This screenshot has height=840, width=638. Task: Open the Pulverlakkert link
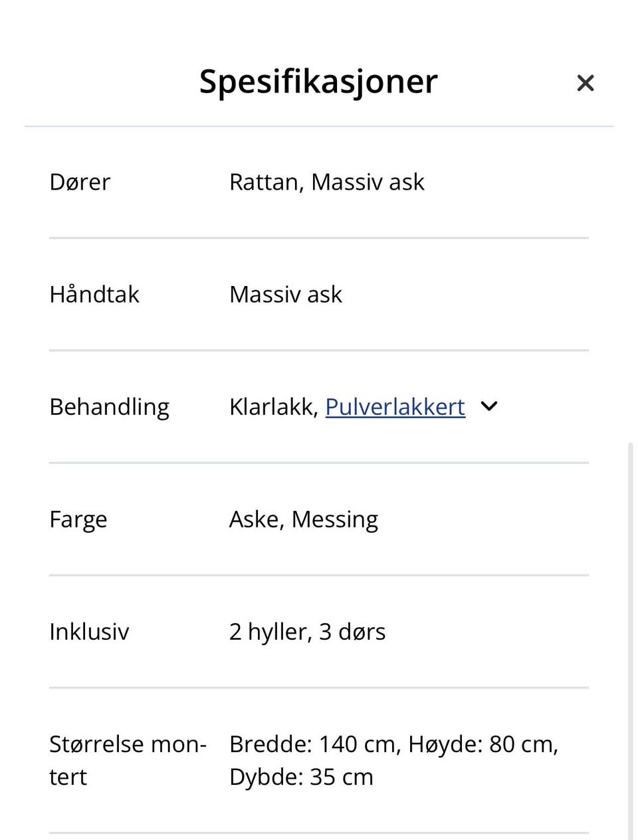pos(395,406)
